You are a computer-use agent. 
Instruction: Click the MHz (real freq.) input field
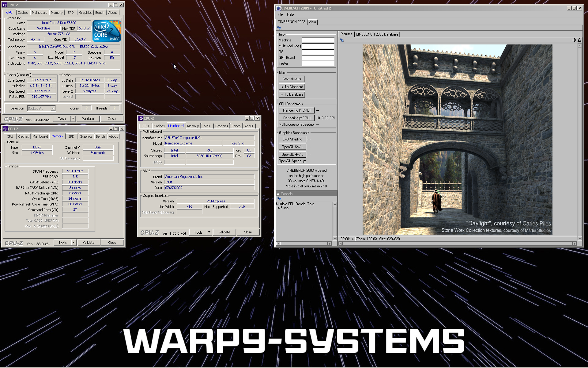318,46
